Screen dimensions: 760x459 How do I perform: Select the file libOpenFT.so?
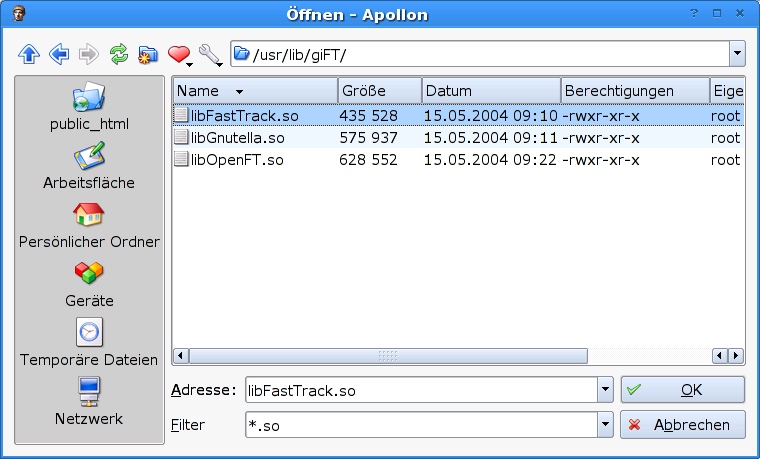[237, 159]
